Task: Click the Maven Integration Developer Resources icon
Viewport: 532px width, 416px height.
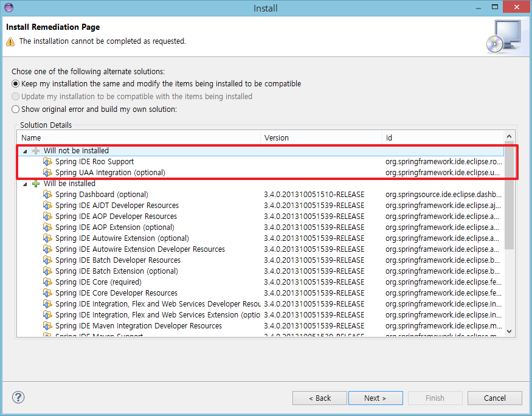Action: [x=47, y=326]
